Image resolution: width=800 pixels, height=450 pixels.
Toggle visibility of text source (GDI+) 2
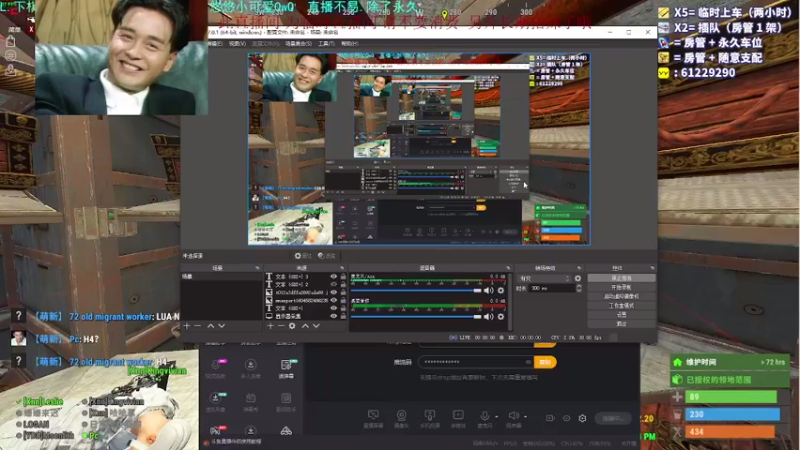tap(334, 284)
